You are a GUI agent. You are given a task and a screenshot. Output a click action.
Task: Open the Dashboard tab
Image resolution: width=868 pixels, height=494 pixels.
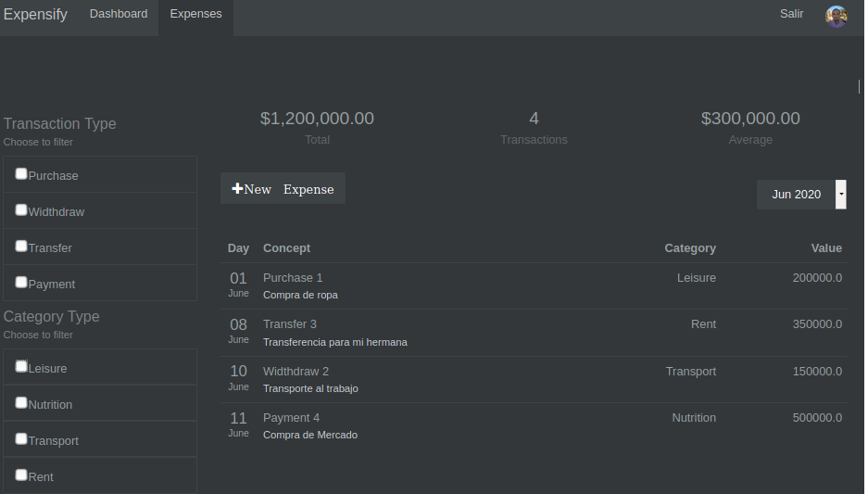(x=119, y=14)
